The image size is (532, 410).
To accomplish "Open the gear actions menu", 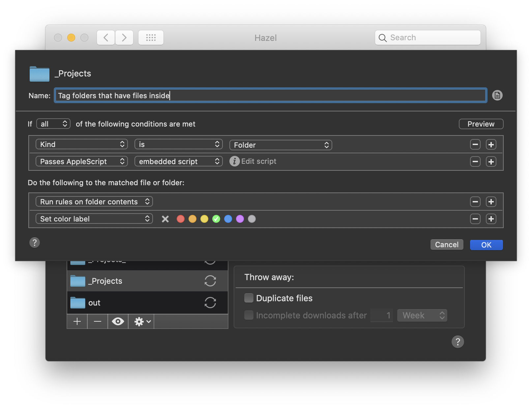I will 141,321.
